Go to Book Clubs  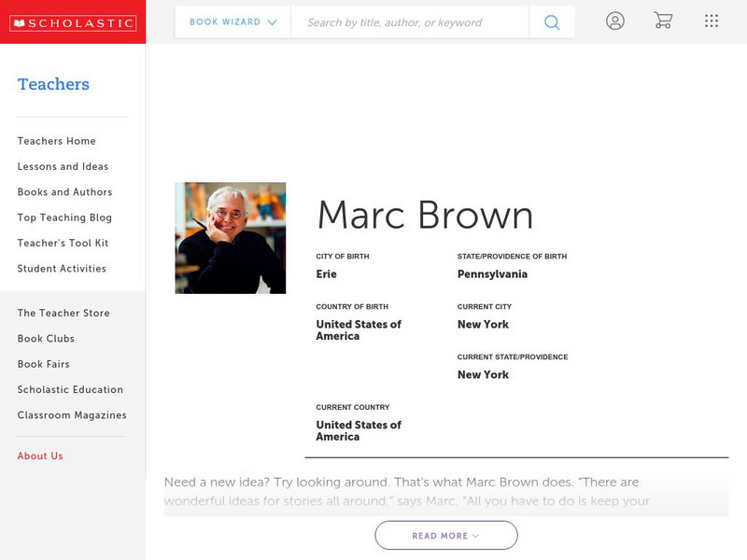(x=46, y=339)
